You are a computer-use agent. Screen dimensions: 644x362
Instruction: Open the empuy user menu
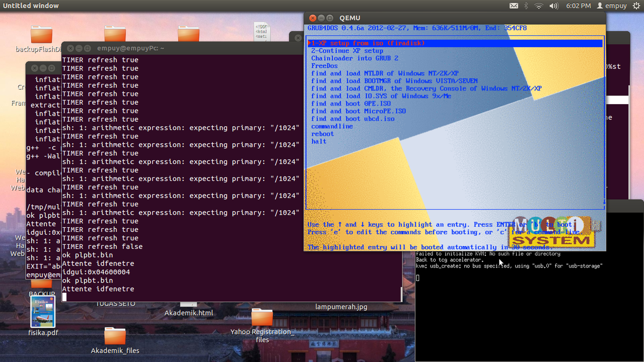612,6
